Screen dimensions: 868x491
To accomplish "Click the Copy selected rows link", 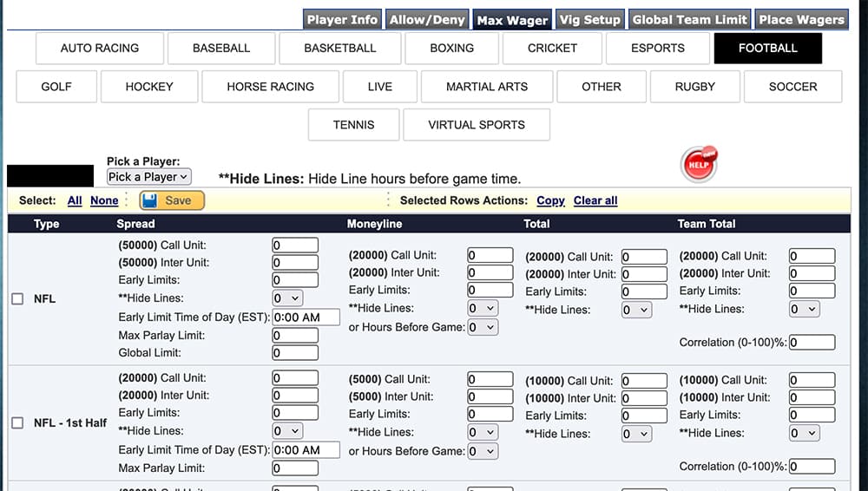I will 551,200.
